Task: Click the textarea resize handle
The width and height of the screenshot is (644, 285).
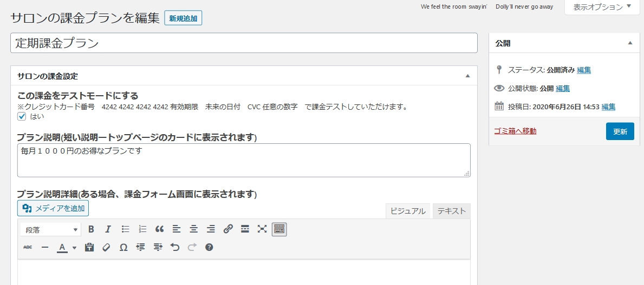Action: [x=466, y=174]
